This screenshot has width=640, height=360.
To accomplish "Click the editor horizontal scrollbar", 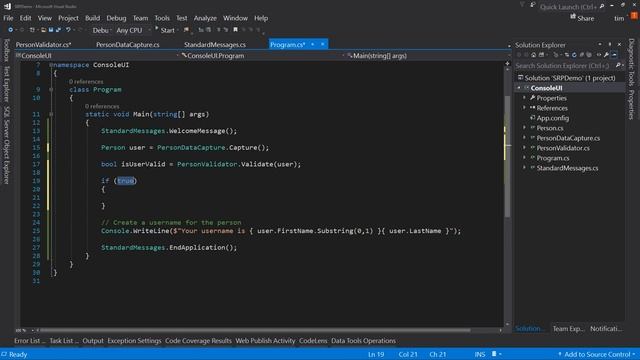I will point(255,330).
